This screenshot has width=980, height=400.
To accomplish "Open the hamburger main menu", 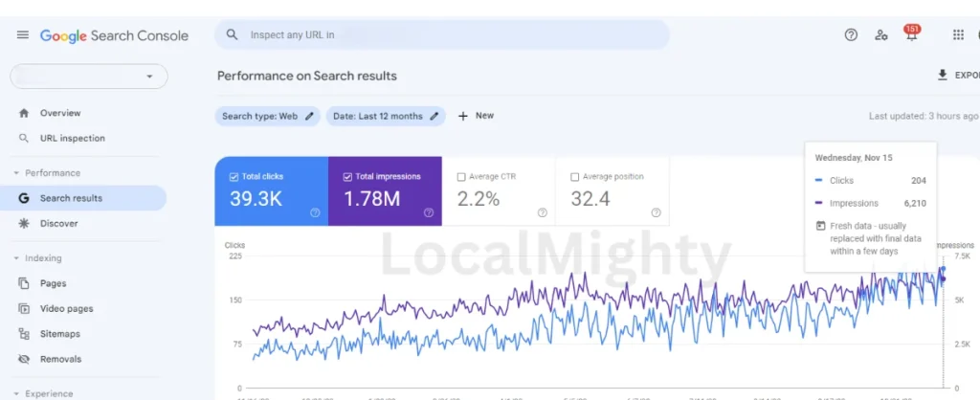I will tap(23, 35).
